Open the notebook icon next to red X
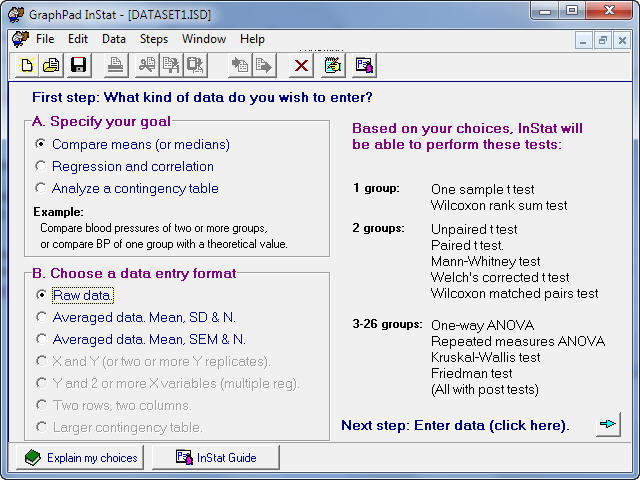The image size is (640, 480). tap(333, 66)
